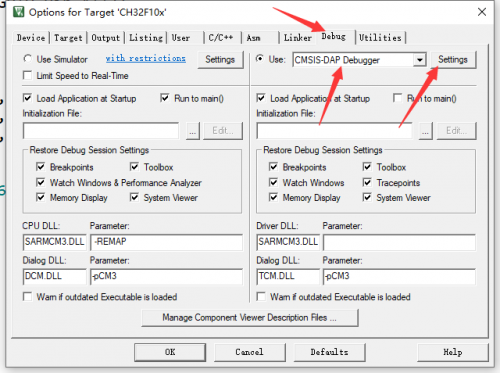Browse for left Initialization File with ellipsis button

193,131
